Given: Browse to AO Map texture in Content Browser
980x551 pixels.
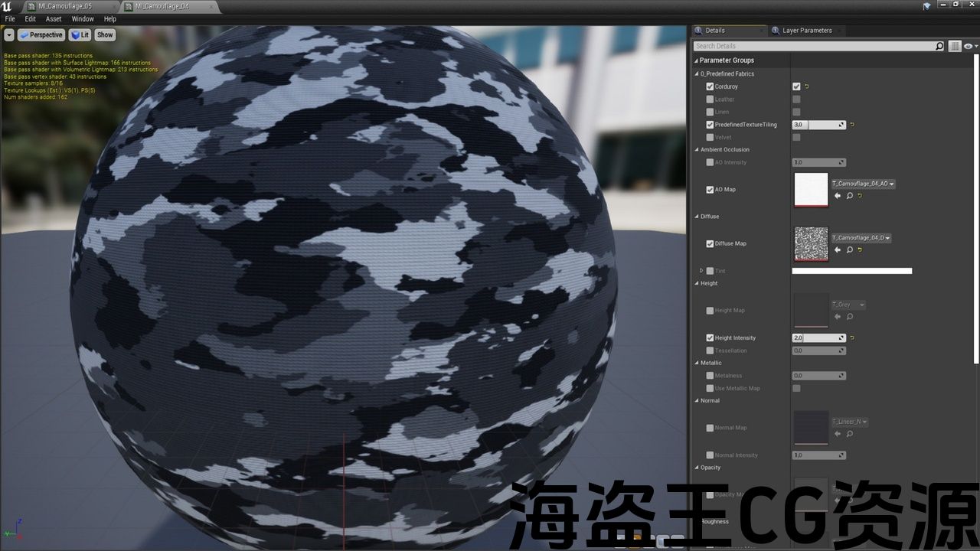Looking at the screenshot, I should click(x=849, y=196).
